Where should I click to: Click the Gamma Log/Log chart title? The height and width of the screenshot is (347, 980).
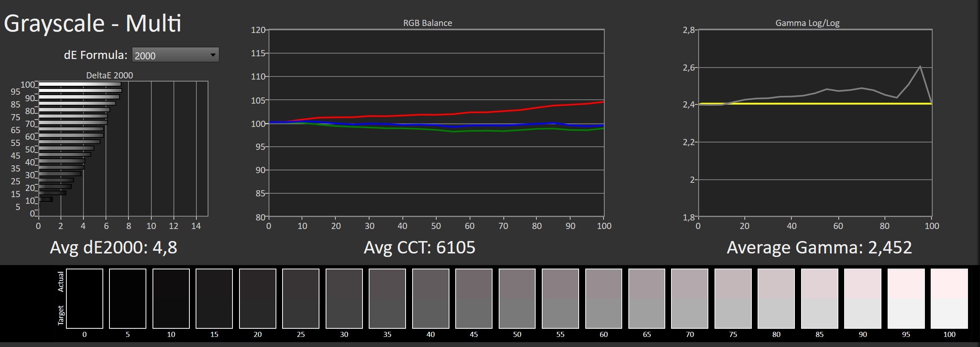(807, 23)
